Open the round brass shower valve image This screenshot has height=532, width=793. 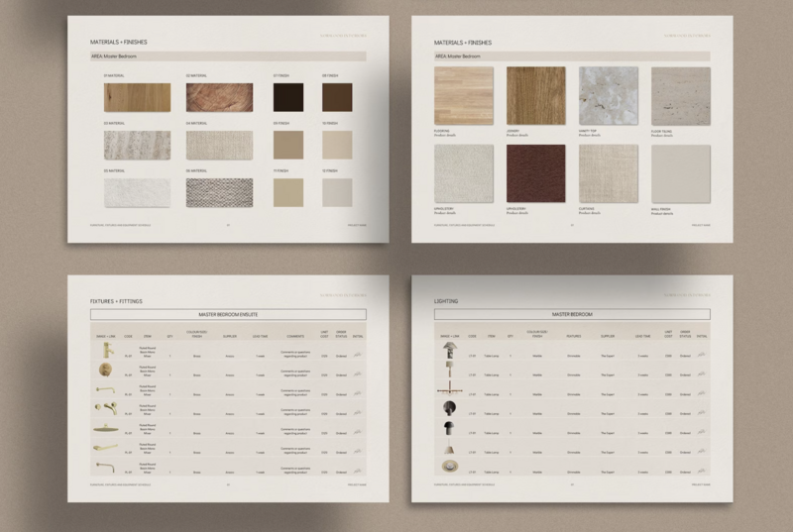pyautogui.click(x=106, y=370)
